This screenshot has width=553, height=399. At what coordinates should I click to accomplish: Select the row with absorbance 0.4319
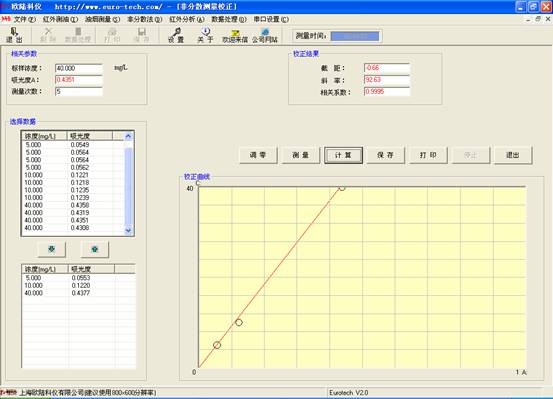click(73, 213)
